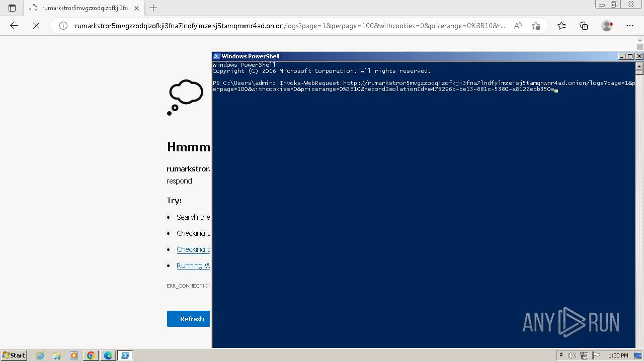The image size is (644, 362).
Task: Launch Google Chrome from taskbar
Action: pyautogui.click(x=91, y=355)
